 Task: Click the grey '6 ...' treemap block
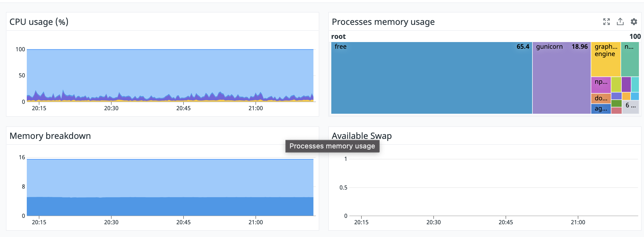click(631, 107)
